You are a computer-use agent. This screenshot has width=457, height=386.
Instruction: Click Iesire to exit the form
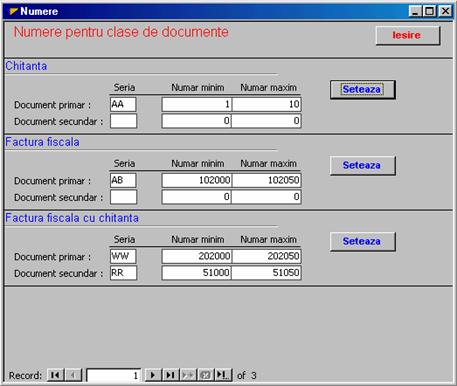point(408,35)
